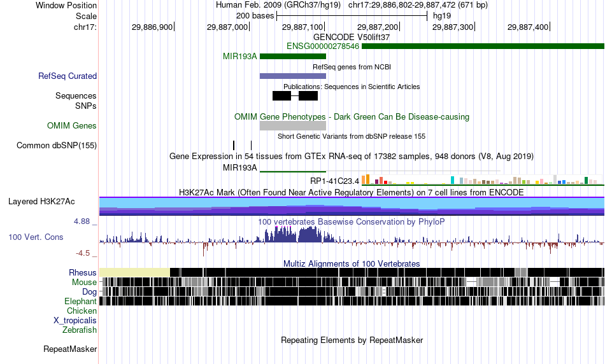Click the MIR193A GTEx expression label
Image resolution: width=605 pixels, height=364 pixels.
tap(239, 168)
